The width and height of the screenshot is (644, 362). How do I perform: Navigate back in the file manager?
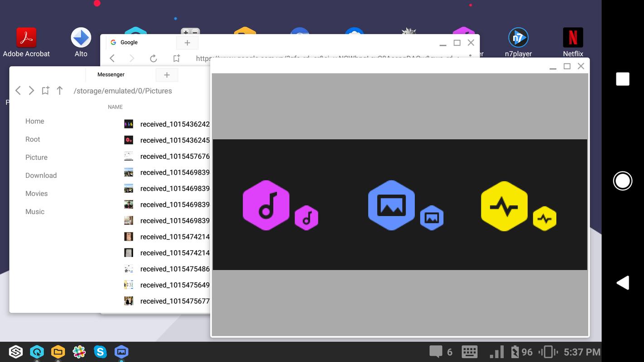[18, 90]
